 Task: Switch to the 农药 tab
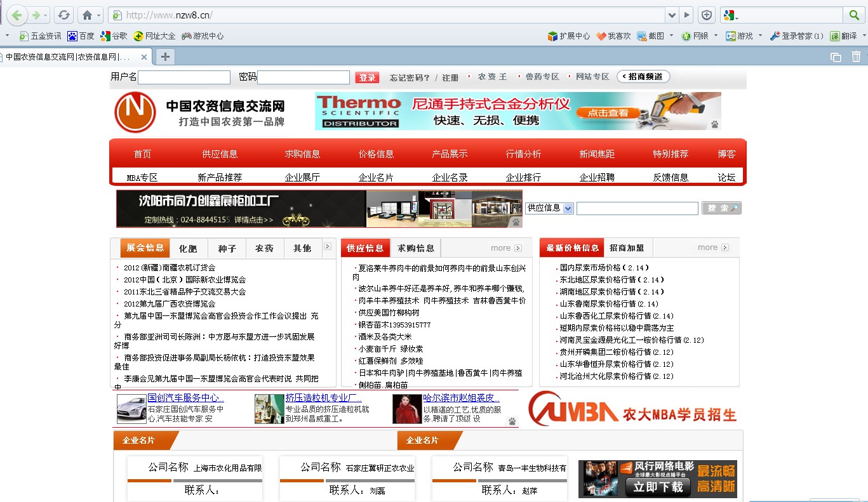point(264,248)
